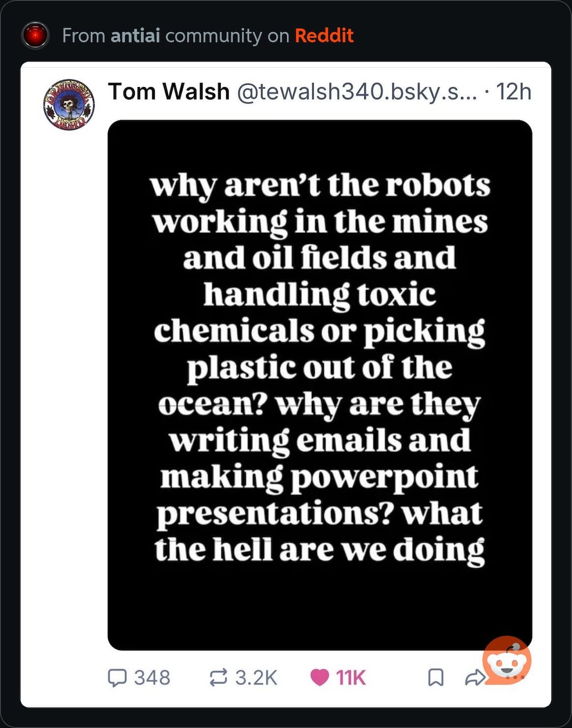Follow the orange Reddit link
Image resolution: width=572 pixels, height=728 pixels.
point(324,35)
